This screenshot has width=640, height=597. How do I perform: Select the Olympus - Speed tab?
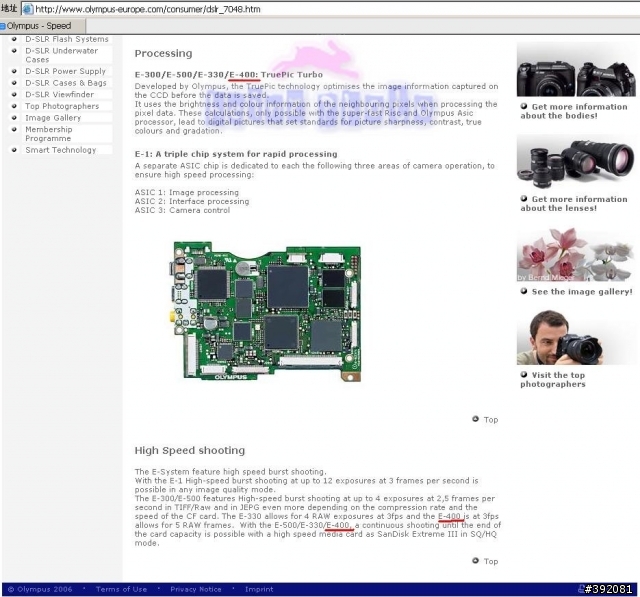click(x=42, y=26)
